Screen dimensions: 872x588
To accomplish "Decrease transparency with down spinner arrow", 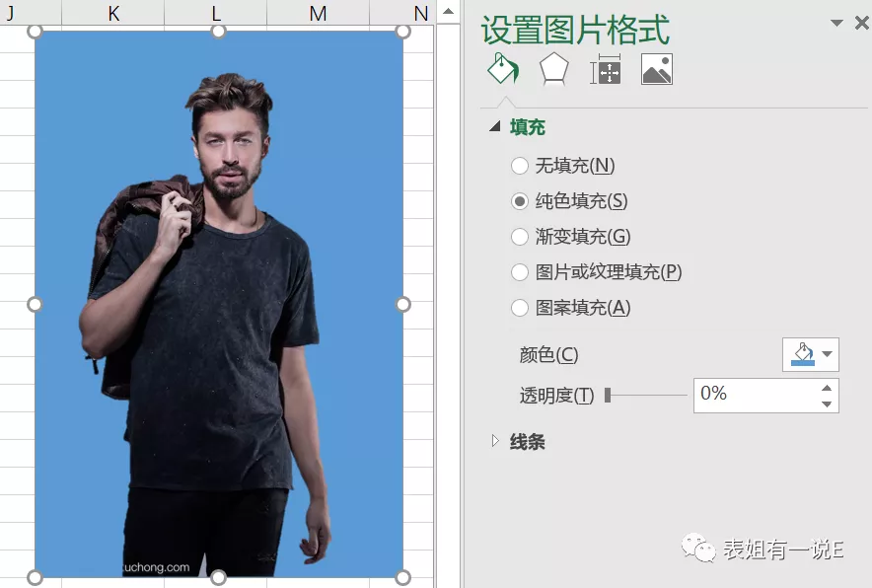I will (827, 404).
